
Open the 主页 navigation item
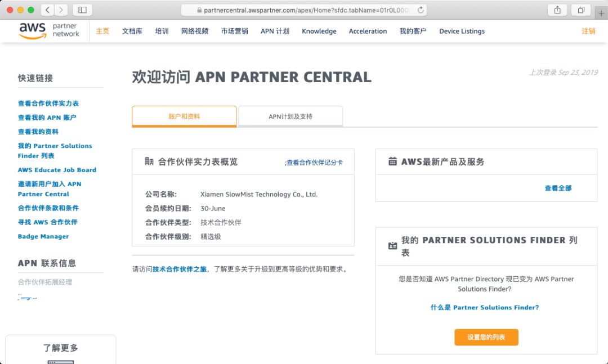pyautogui.click(x=102, y=31)
